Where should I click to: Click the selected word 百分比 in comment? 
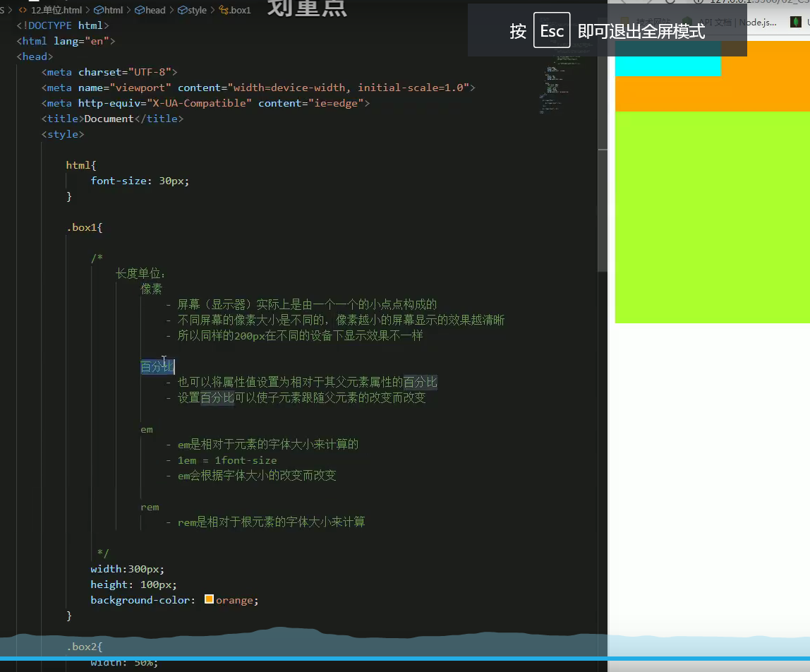(x=157, y=366)
